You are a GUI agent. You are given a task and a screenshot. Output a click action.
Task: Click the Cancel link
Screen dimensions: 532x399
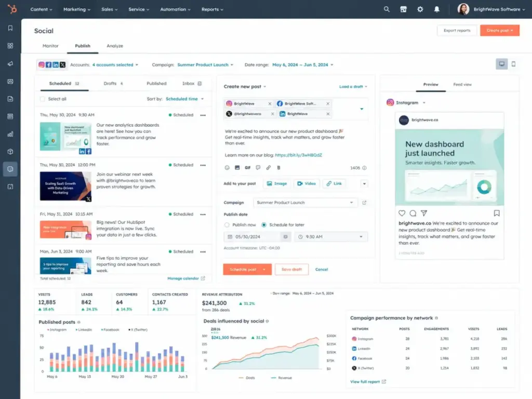(x=321, y=270)
